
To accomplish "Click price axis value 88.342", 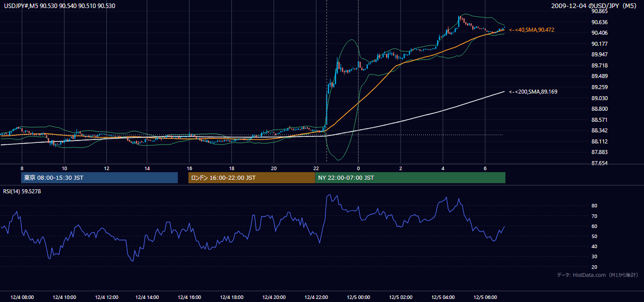I will (x=599, y=130).
